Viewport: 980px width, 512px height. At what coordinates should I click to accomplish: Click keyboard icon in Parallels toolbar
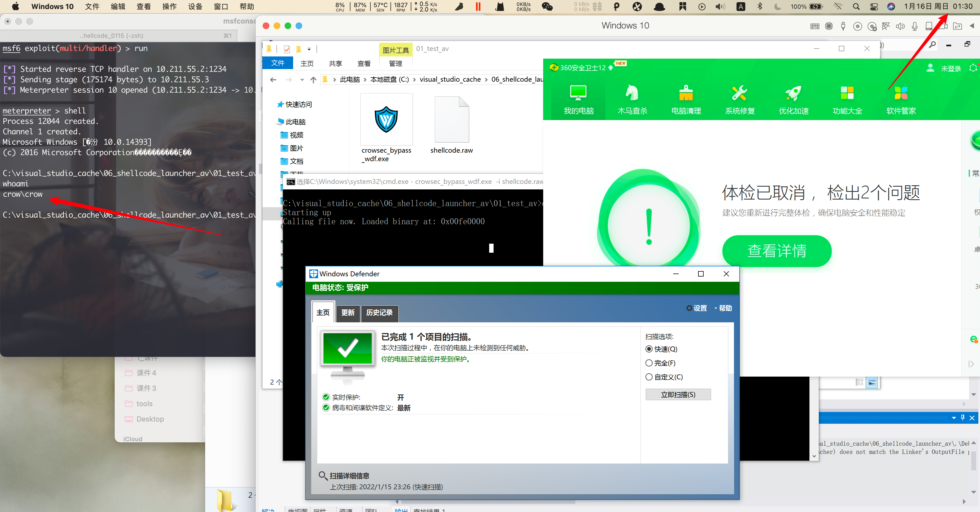[815, 26]
